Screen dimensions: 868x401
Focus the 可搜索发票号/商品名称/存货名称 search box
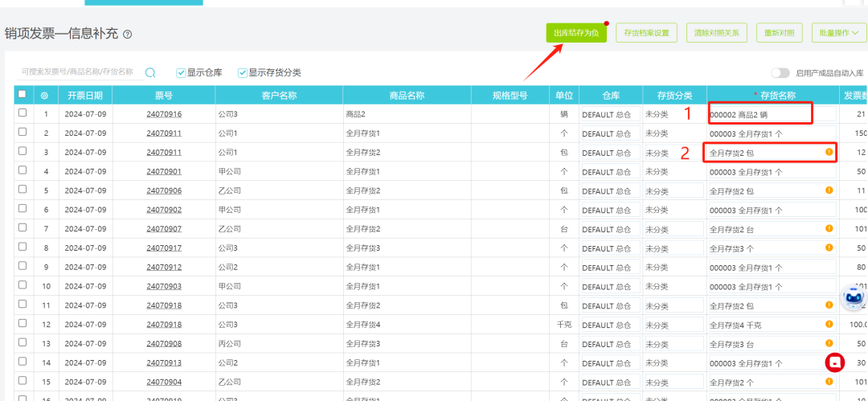click(80, 72)
